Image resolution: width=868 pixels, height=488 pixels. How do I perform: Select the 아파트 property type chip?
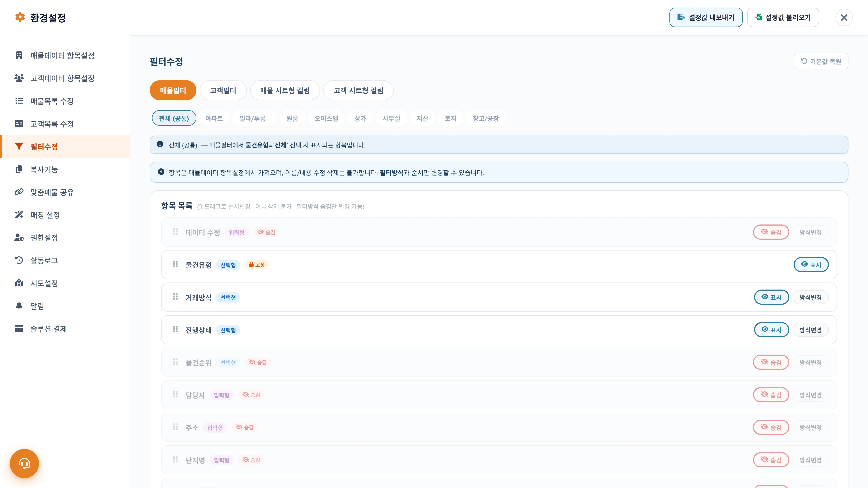[214, 118]
